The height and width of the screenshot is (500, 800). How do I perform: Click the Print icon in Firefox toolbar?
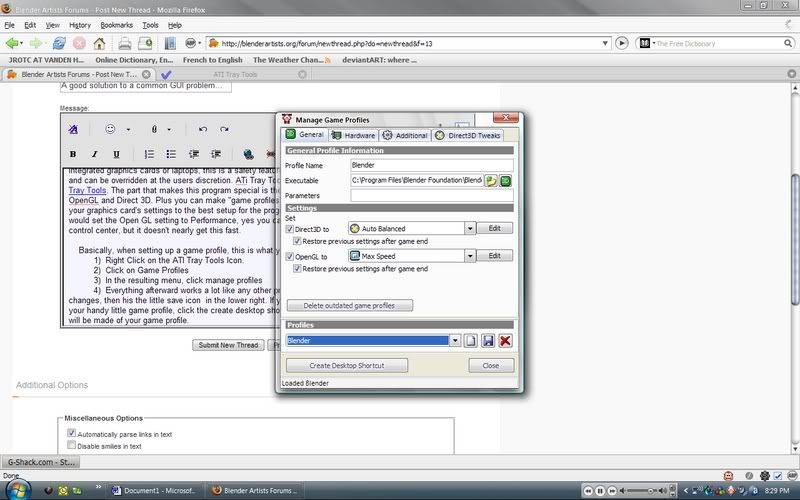coord(125,43)
